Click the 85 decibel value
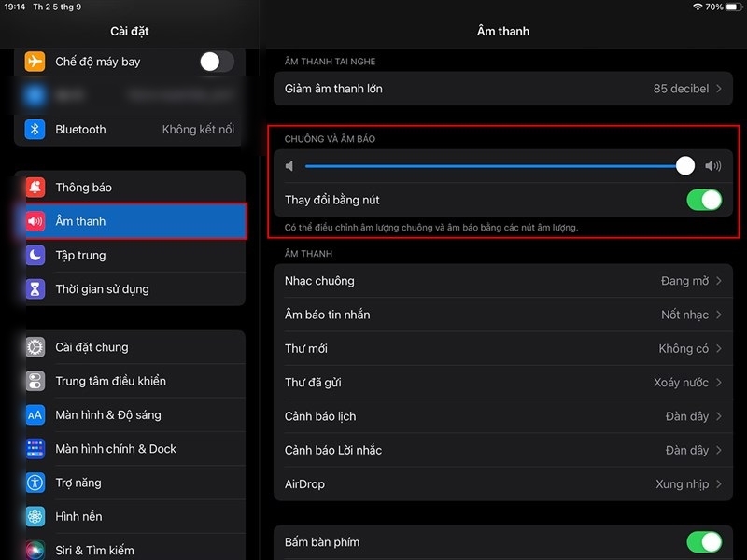The width and height of the screenshot is (747, 560). click(681, 89)
